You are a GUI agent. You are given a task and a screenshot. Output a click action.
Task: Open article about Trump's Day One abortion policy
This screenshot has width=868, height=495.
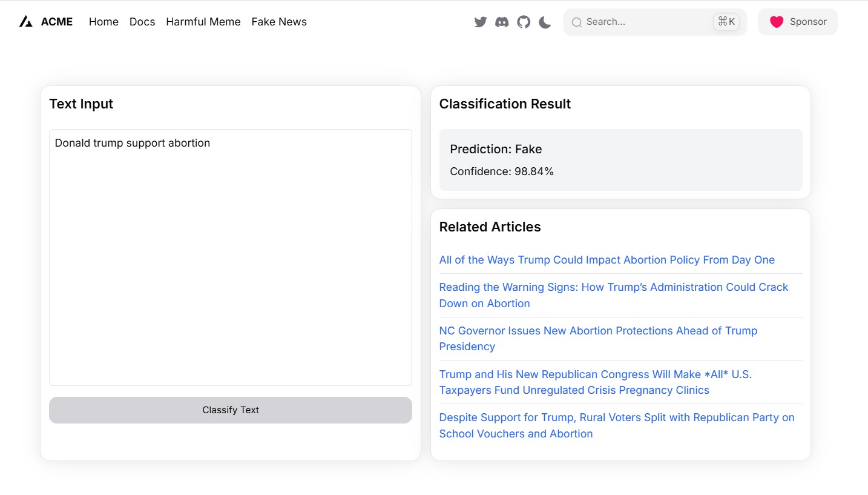607,260
